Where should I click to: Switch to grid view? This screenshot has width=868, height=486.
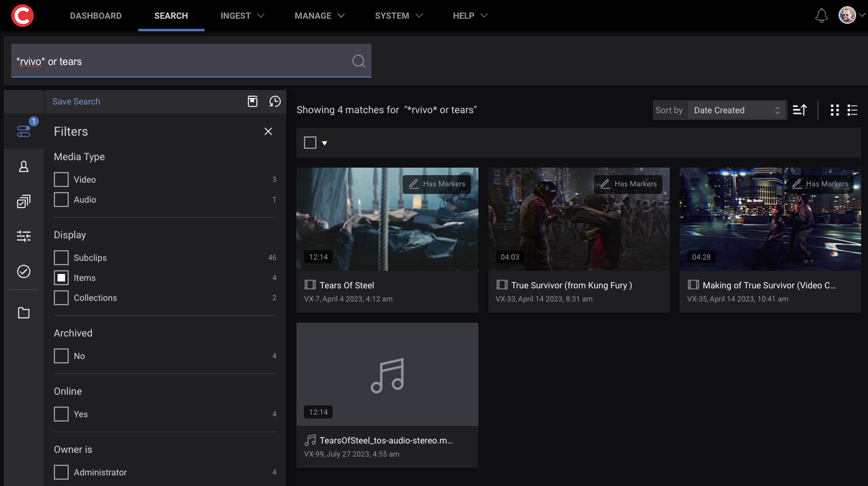(835, 110)
